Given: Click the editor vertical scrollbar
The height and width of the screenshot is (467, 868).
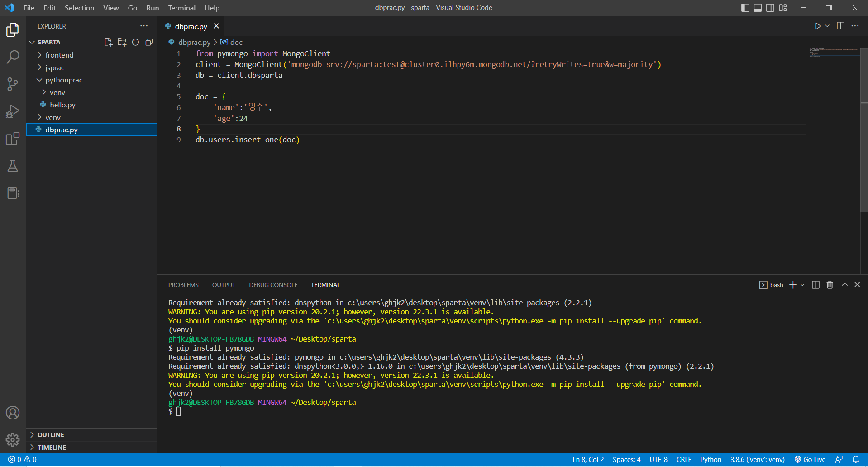Looking at the screenshot, I should pyautogui.click(x=864, y=130).
